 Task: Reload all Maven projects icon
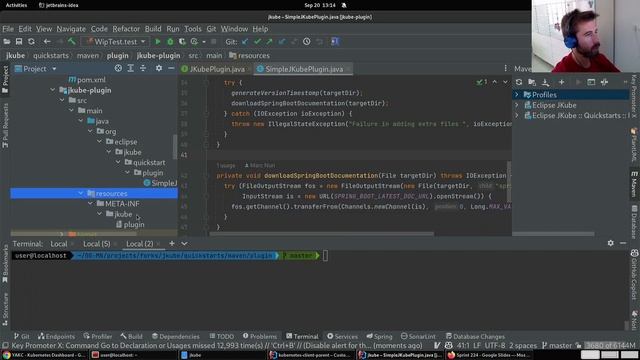[x=519, y=82]
